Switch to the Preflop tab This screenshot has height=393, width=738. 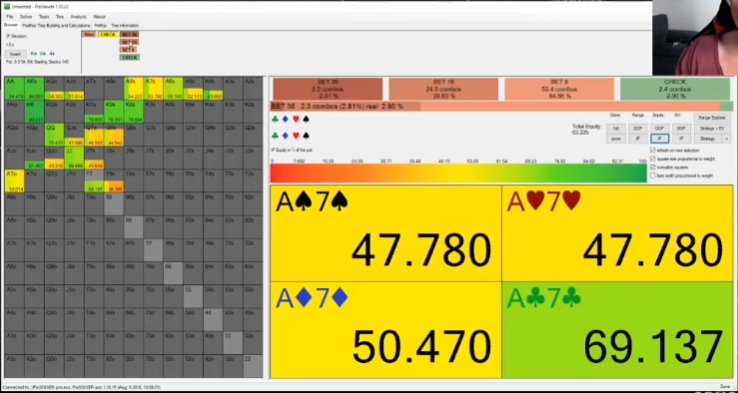100,25
